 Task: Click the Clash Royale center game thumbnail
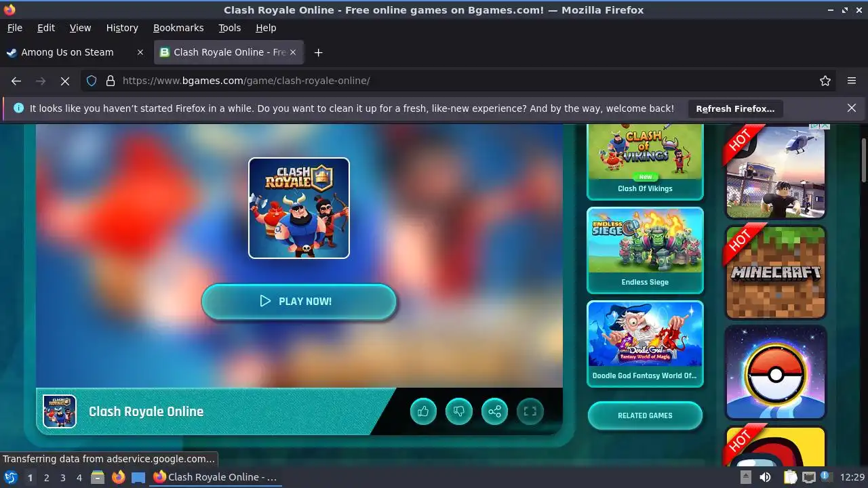[299, 208]
